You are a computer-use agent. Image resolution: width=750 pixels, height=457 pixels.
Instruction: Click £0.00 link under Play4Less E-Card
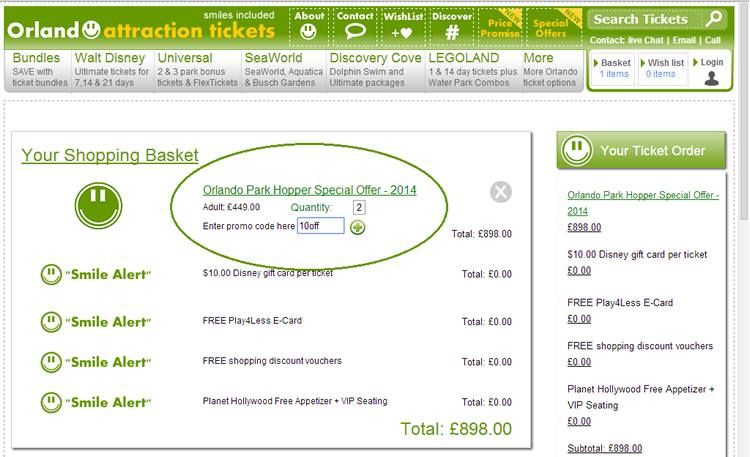[x=579, y=319]
